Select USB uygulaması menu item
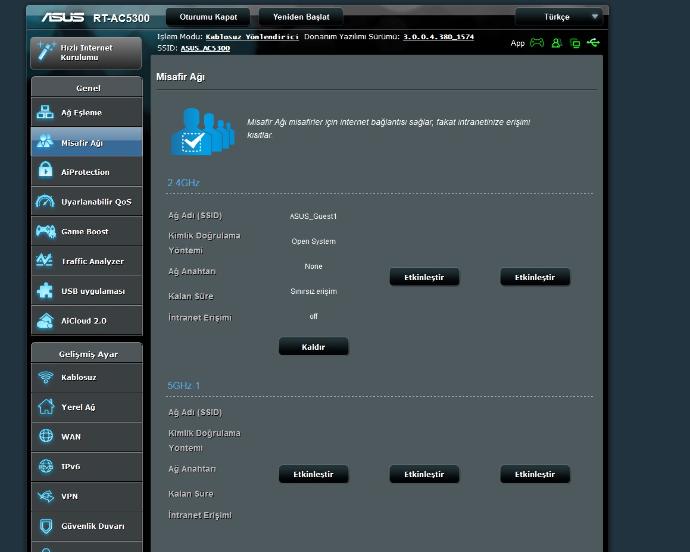The image size is (690, 552). click(x=87, y=291)
